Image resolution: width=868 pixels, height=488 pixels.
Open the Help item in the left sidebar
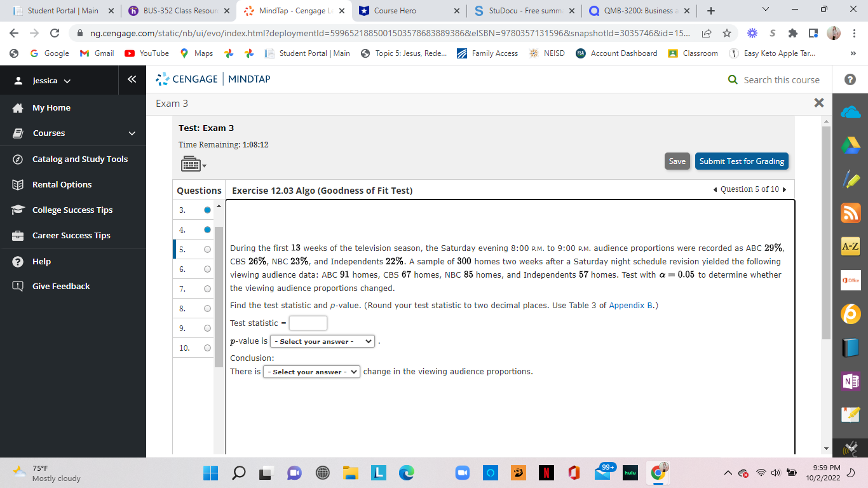41,261
